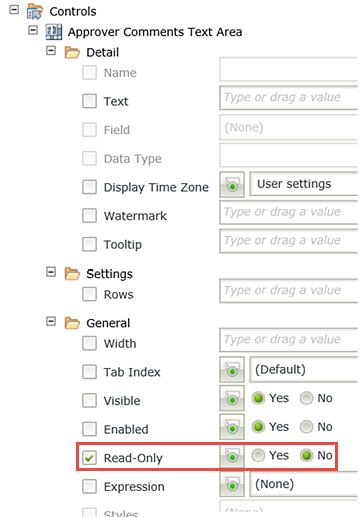The width and height of the screenshot is (360, 517).
Task: Collapse the Controls tree node
Action: [x=14, y=10]
